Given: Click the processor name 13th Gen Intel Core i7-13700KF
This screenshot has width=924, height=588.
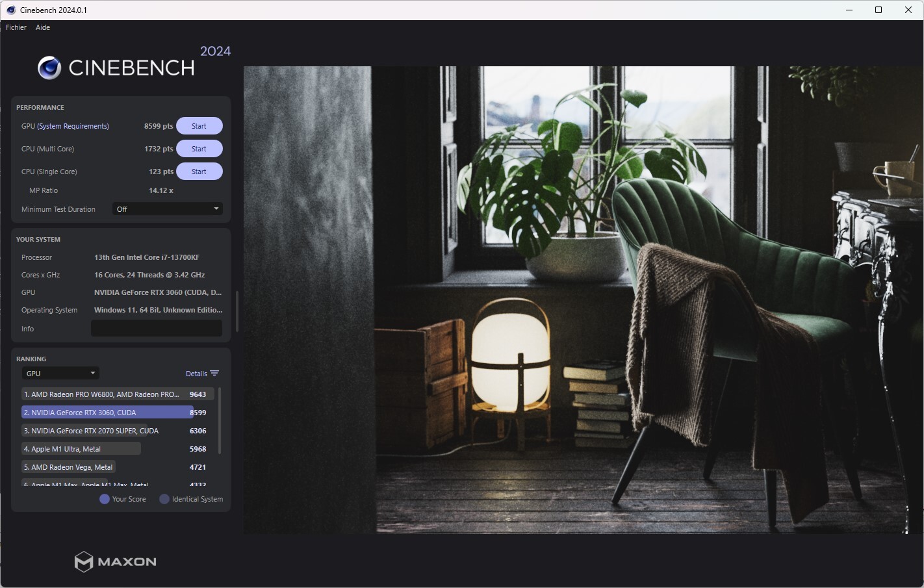Looking at the screenshot, I should coord(147,257).
